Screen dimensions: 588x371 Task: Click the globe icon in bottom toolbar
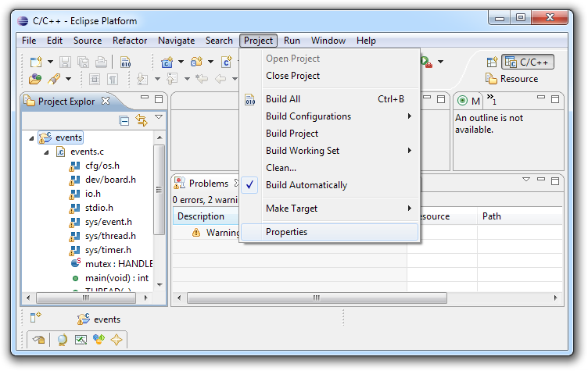63,340
